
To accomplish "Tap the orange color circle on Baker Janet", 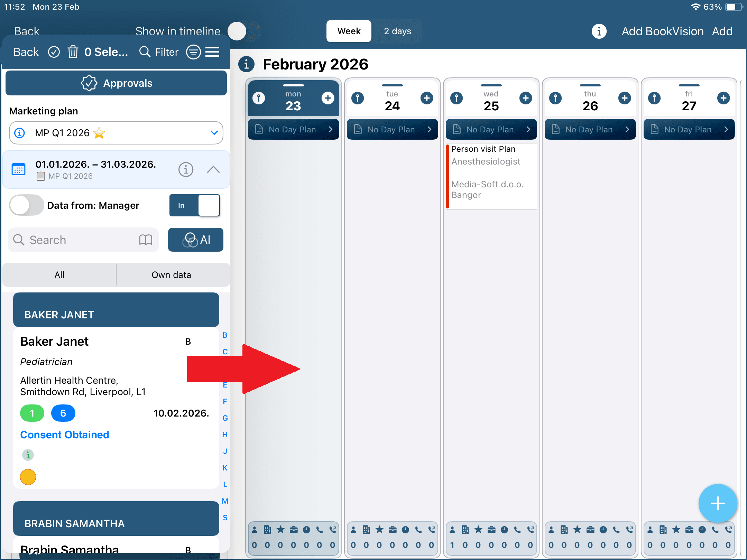I will tap(28, 477).
